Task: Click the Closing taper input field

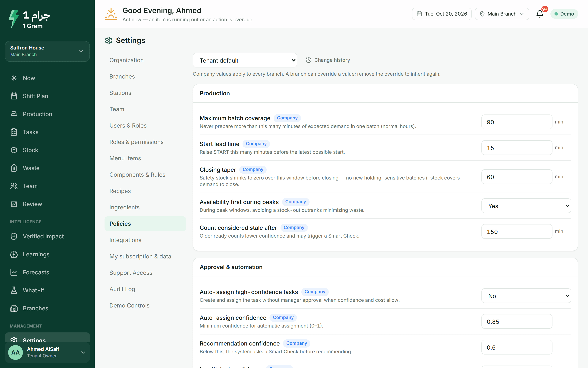Action: point(517,177)
